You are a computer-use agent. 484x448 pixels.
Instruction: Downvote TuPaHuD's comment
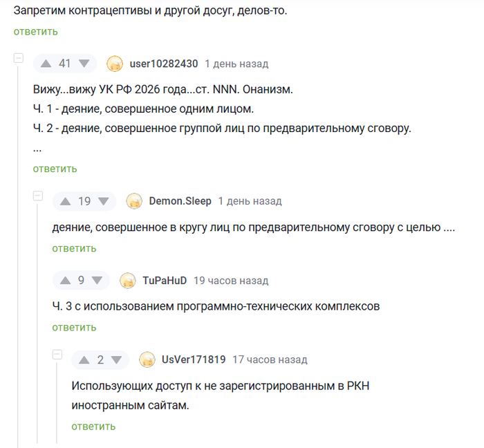click(x=97, y=281)
